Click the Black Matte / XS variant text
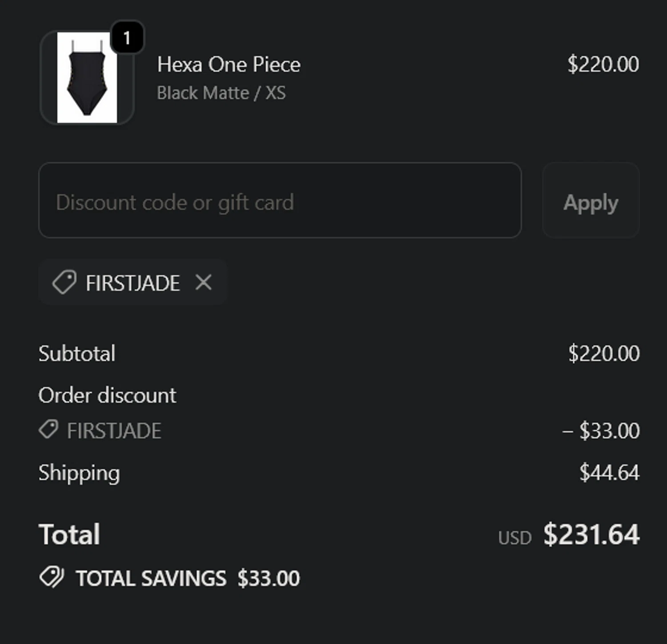This screenshot has width=667, height=644. pyautogui.click(x=221, y=93)
